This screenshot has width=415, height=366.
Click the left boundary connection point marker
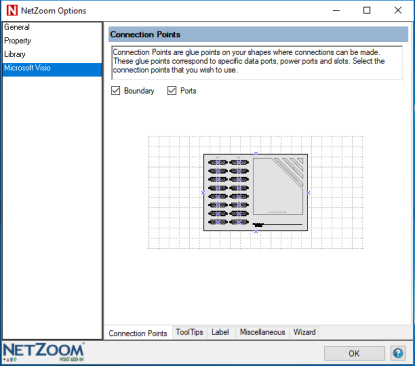click(x=203, y=193)
